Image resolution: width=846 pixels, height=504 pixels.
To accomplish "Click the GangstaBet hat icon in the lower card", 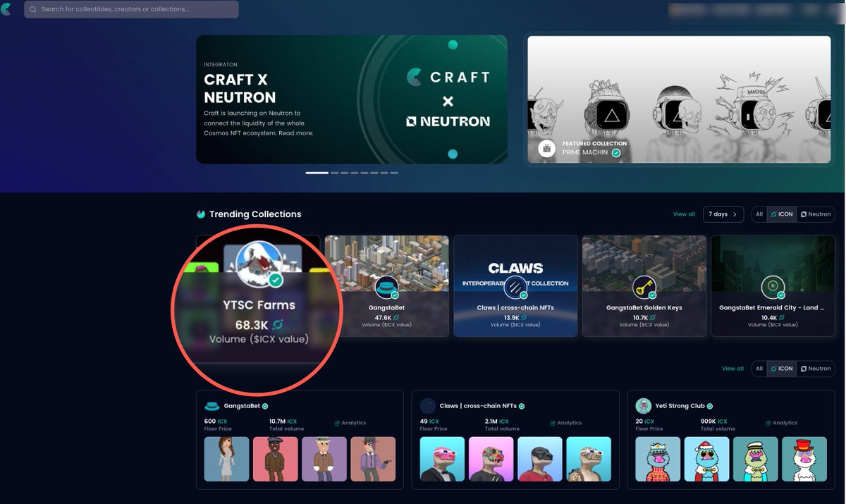I will [x=211, y=406].
